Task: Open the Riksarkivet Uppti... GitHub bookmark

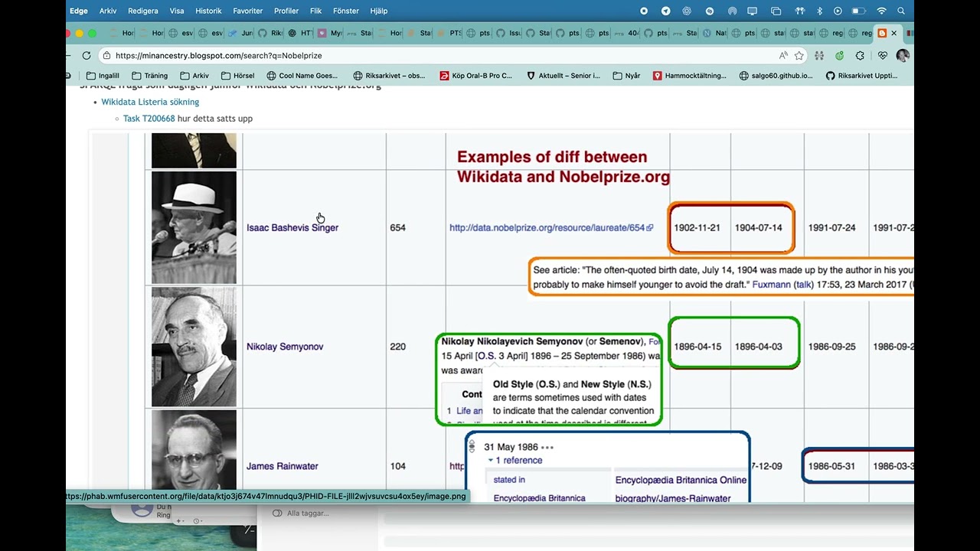Action: (x=861, y=76)
